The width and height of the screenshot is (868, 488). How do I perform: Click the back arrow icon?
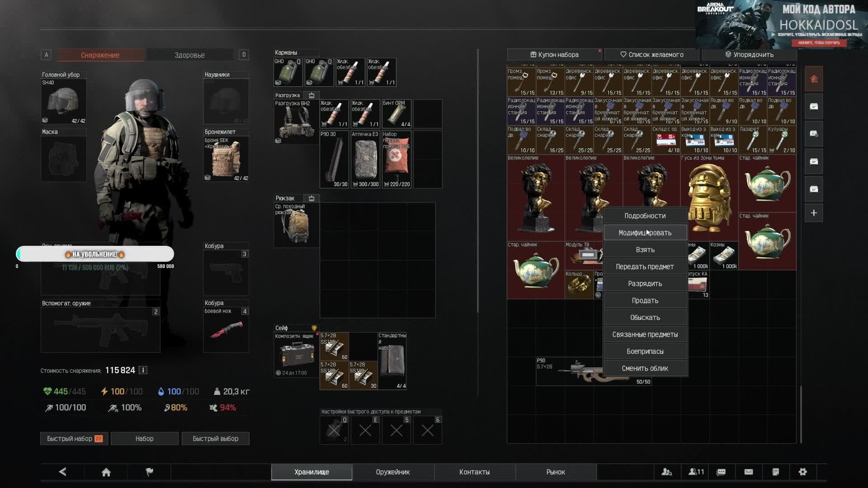point(63,472)
